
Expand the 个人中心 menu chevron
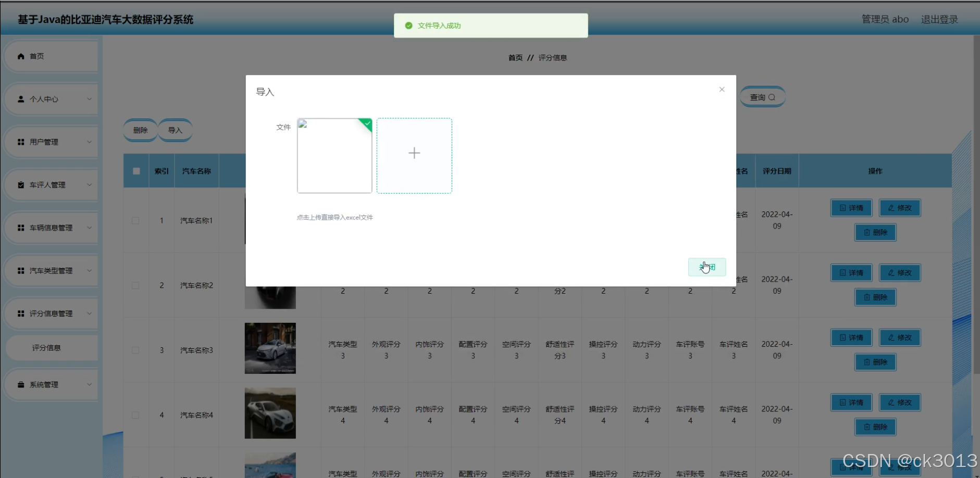pyautogui.click(x=89, y=99)
